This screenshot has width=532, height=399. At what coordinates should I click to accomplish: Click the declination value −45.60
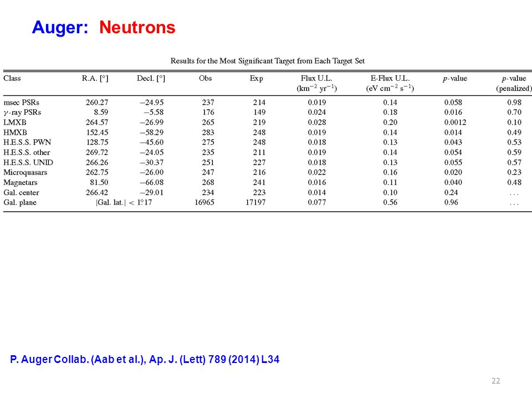152,142
